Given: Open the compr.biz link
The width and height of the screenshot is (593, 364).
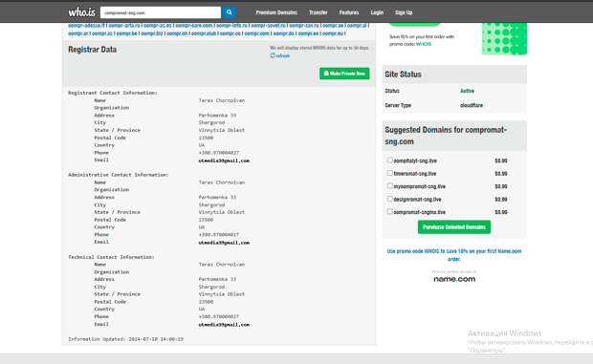Looking at the screenshot, I should pos(152,33).
